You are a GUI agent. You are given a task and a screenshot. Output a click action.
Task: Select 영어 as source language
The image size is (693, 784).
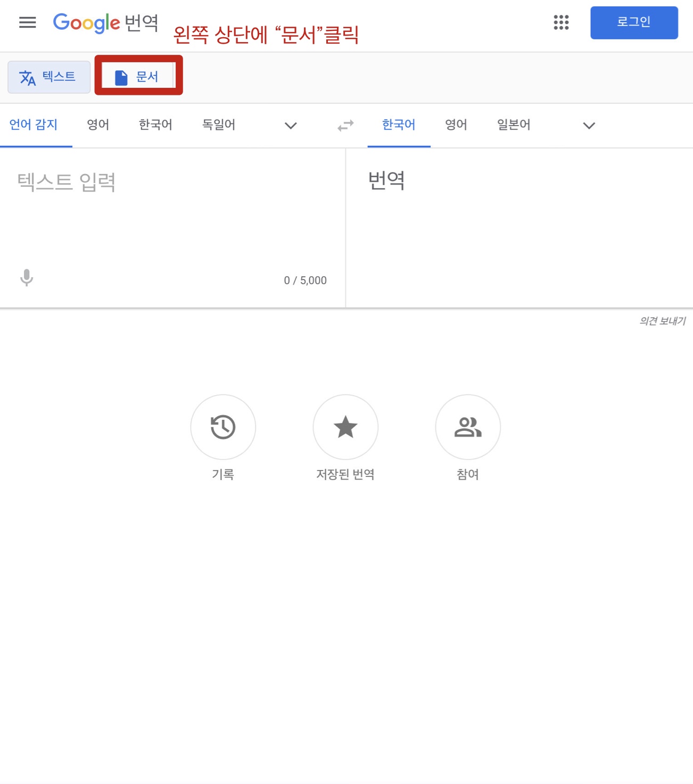tap(98, 125)
